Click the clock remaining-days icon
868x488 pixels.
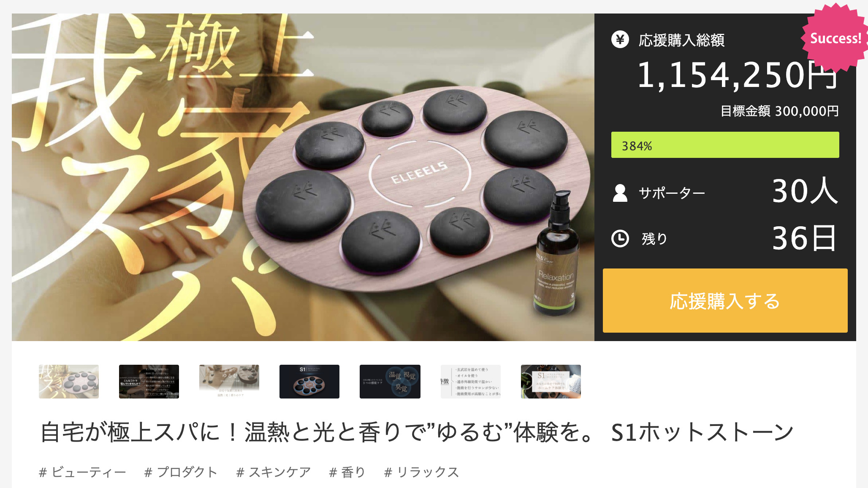620,239
